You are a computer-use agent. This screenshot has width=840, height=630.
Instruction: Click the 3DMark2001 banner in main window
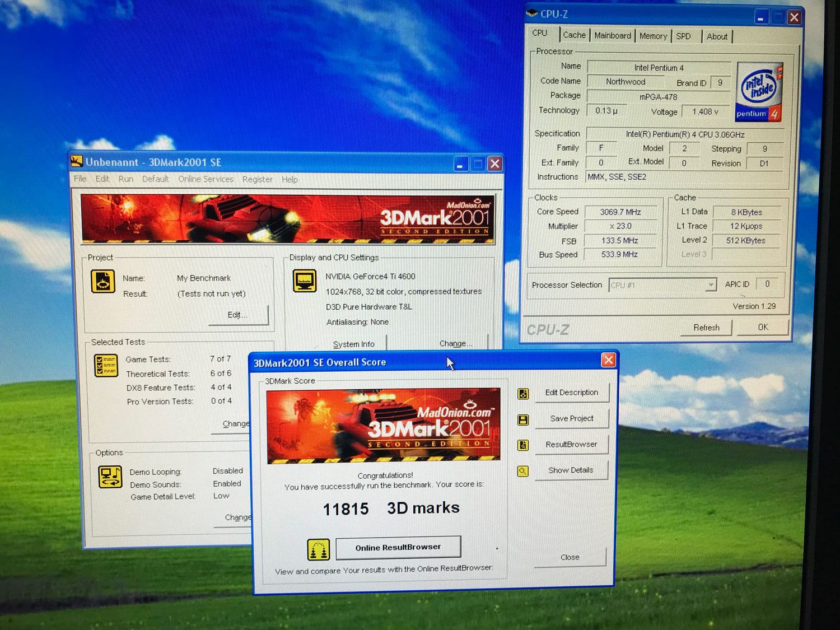pyautogui.click(x=288, y=218)
